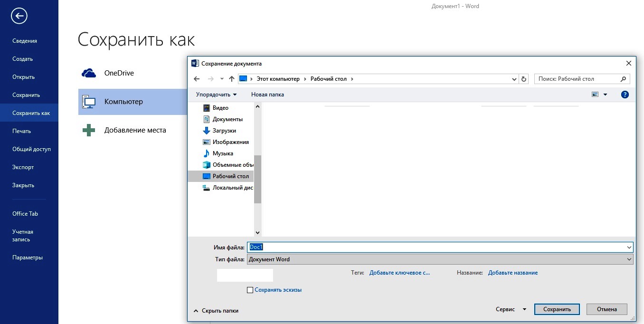Refresh the current folder view
This screenshot has width=644, height=324.
point(524,79)
